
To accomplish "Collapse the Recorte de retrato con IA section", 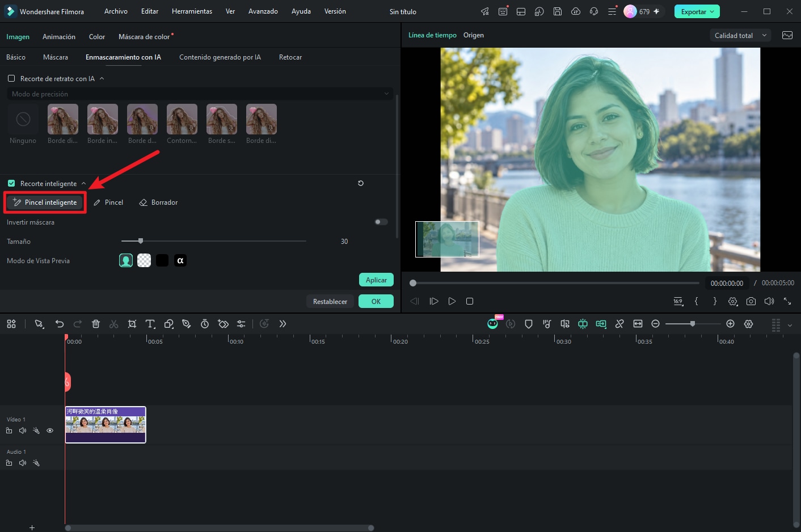I will coord(102,78).
